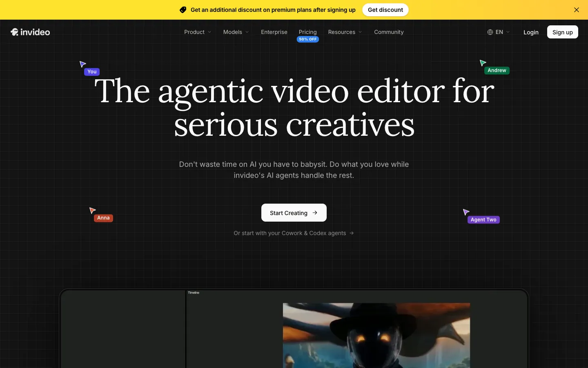The image size is (588, 368).
Task: Click the Get discount button
Action: (x=385, y=10)
